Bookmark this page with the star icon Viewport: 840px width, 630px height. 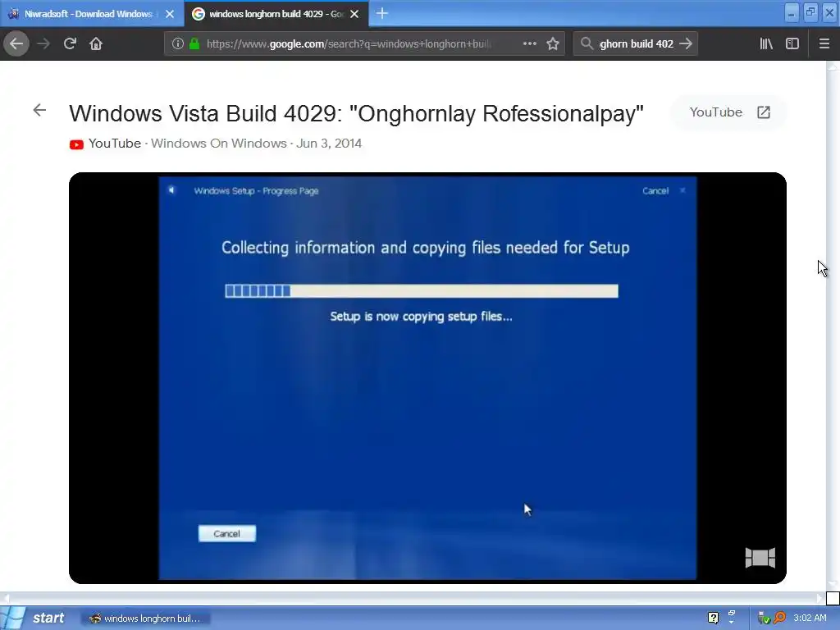pos(553,44)
